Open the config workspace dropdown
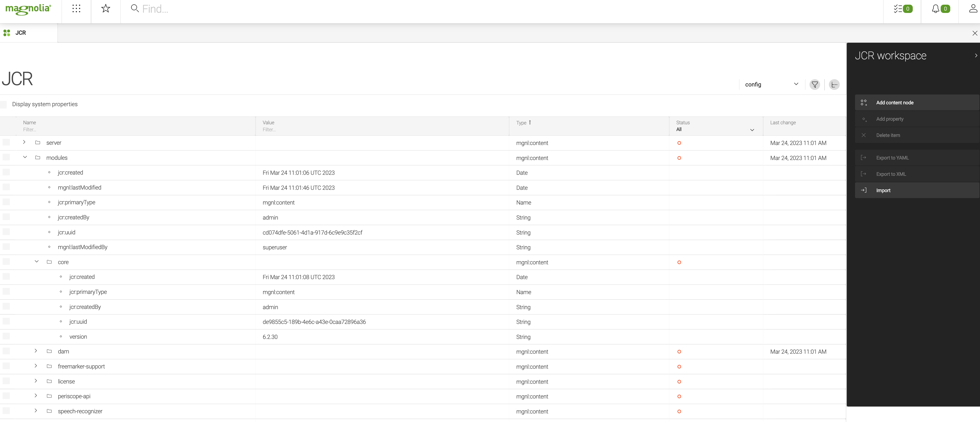The image size is (980, 435). (x=771, y=85)
